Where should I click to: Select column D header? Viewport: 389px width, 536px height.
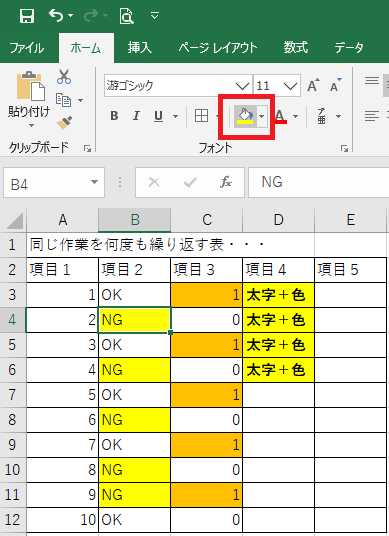click(279, 220)
